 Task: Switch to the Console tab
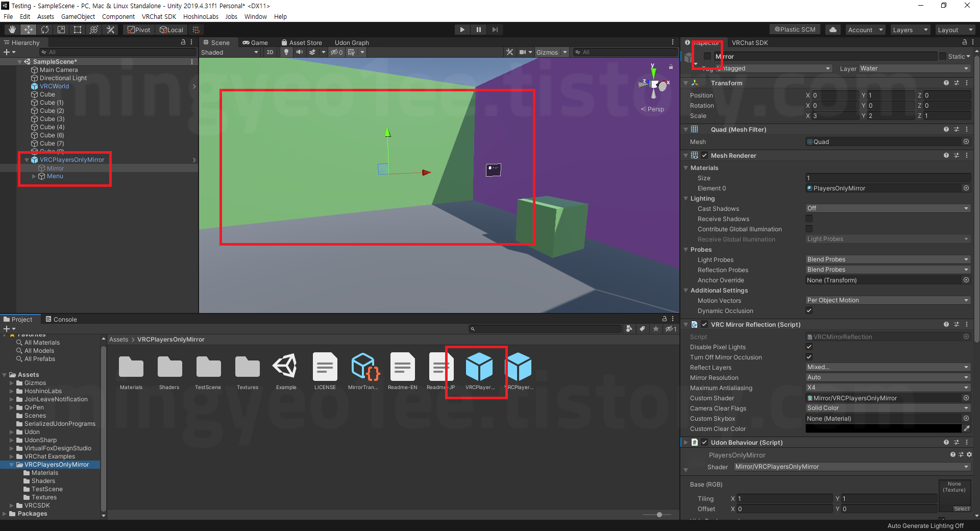[61, 319]
